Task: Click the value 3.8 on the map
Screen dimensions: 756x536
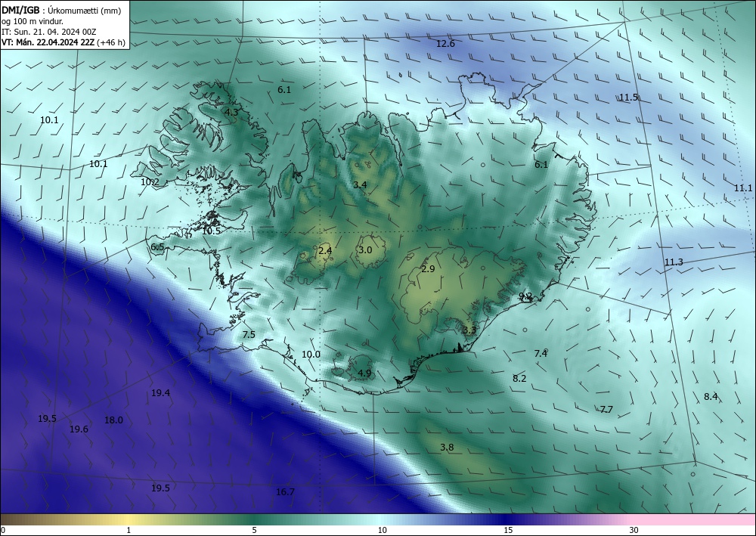Action: (x=447, y=448)
